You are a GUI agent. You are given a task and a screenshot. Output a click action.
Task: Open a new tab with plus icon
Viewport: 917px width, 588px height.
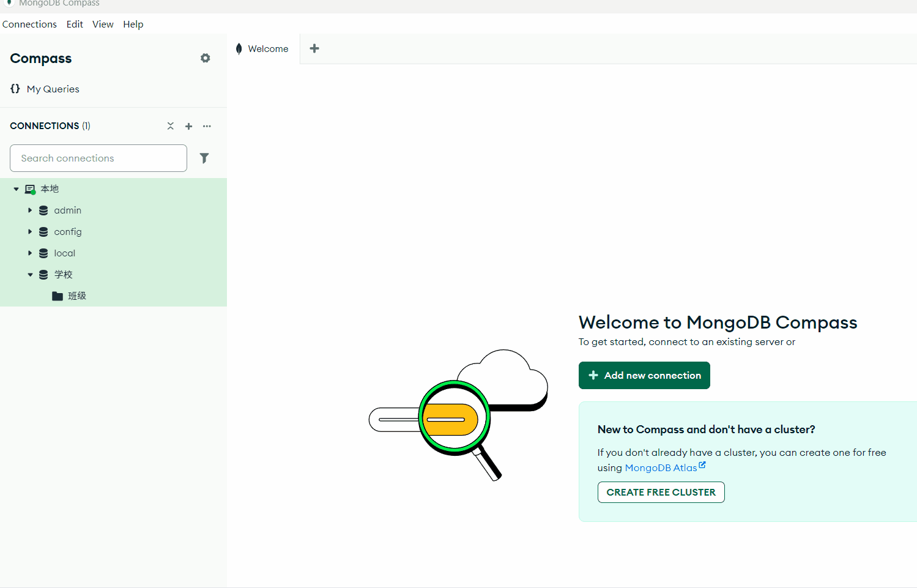point(314,48)
